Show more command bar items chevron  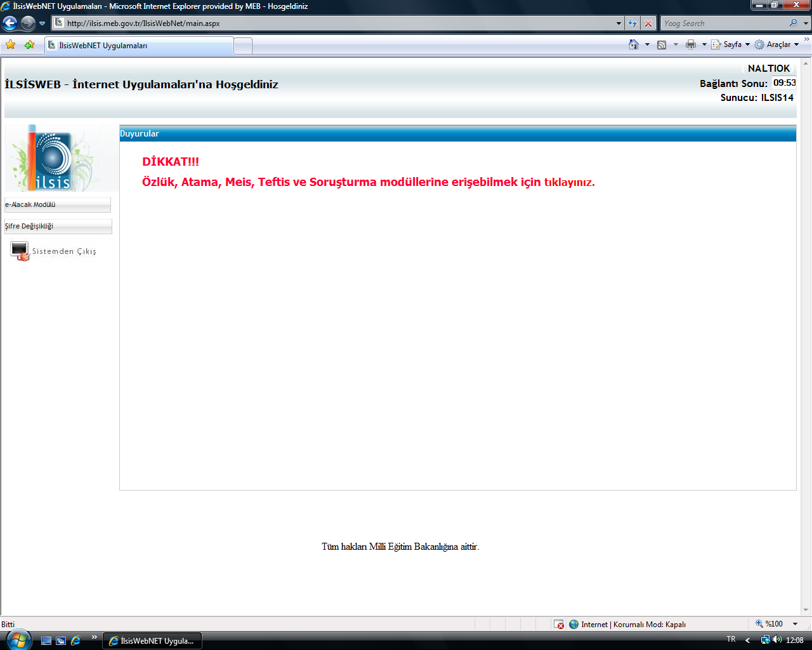tap(807, 40)
